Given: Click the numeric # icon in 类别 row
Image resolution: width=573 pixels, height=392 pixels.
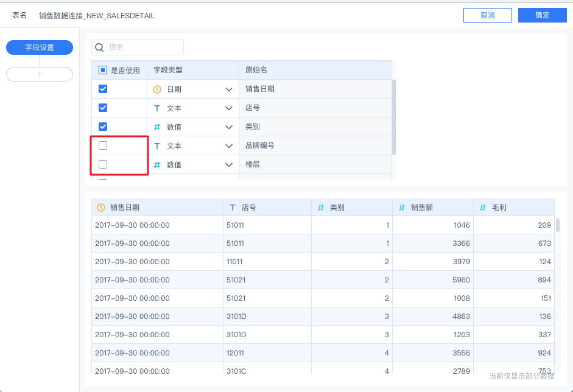Looking at the screenshot, I should point(157,127).
